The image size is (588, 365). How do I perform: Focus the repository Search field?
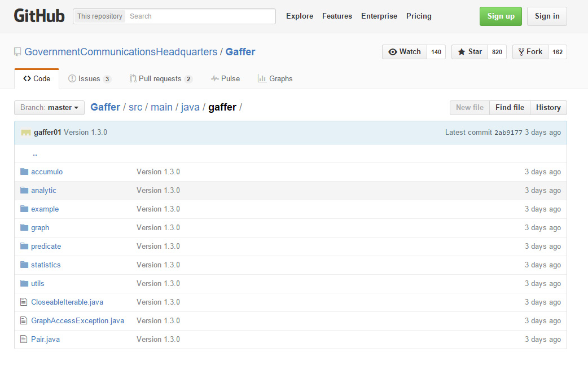coord(201,16)
